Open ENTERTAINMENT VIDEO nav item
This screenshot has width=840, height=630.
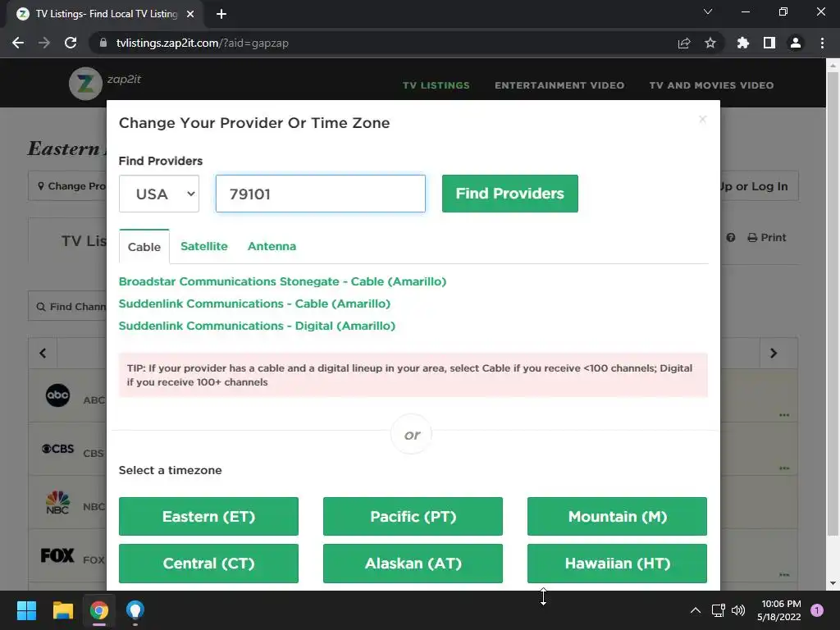559,85
